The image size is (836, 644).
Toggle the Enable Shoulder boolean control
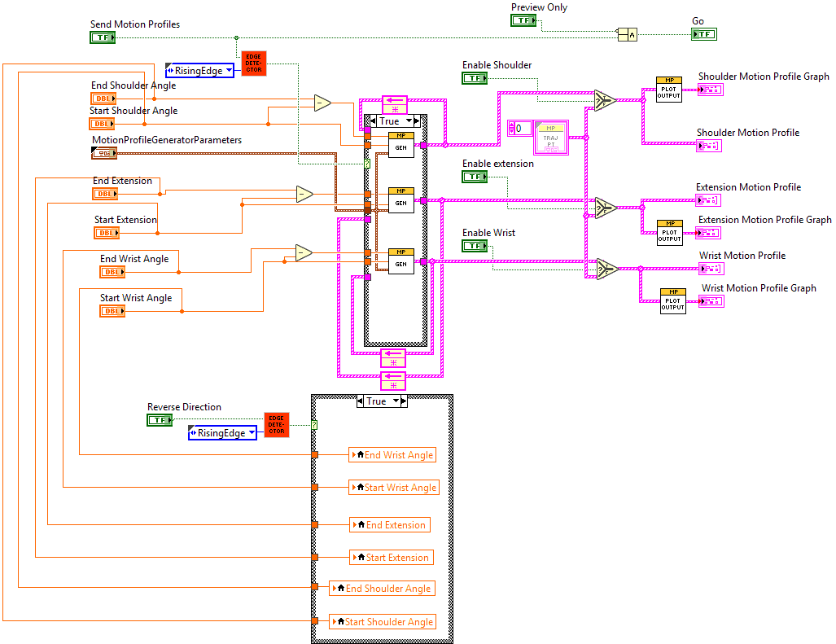pyautogui.click(x=475, y=77)
